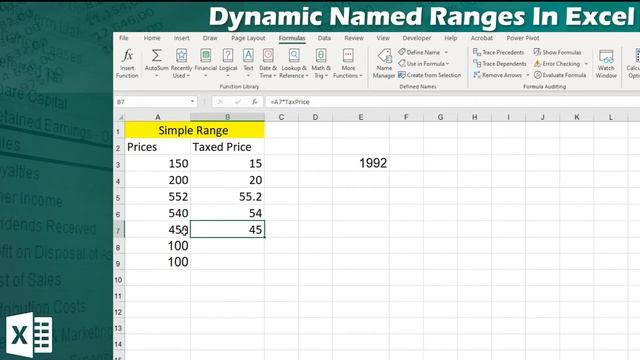Screen dimensions: 640x360
Task: Switch to the Page Layout tab
Action: click(x=248, y=38)
